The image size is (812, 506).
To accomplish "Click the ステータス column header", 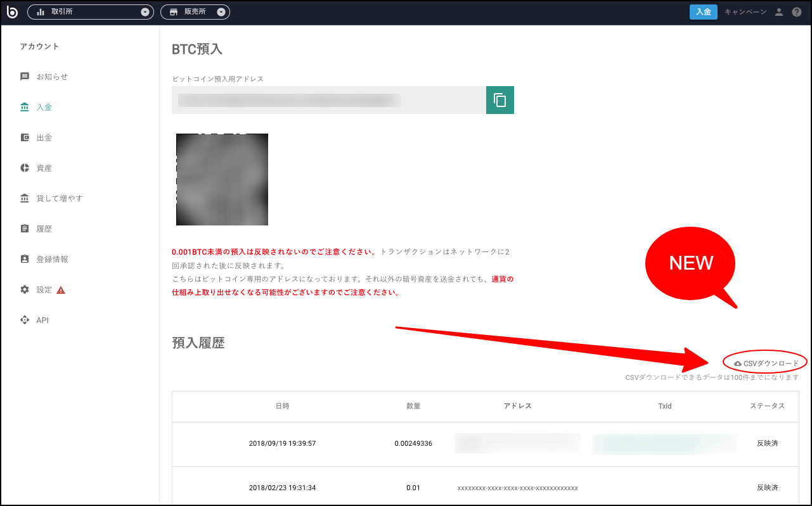I will [767, 406].
